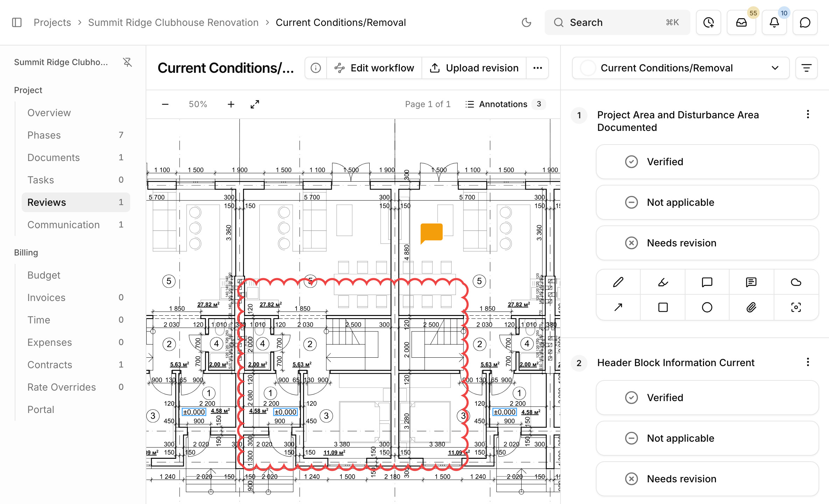Open options for Header Block item
Viewport: 829px width, 504px height.
click(x=808, y=362)
